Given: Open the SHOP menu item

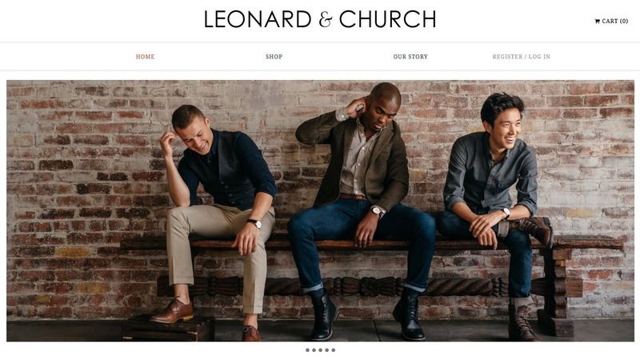Looking at the screenshot, I should pyautogui.click(x=274, y=57).
